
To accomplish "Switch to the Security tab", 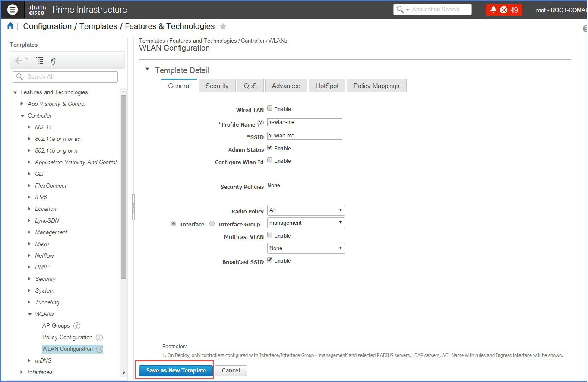I will (217, 85).
